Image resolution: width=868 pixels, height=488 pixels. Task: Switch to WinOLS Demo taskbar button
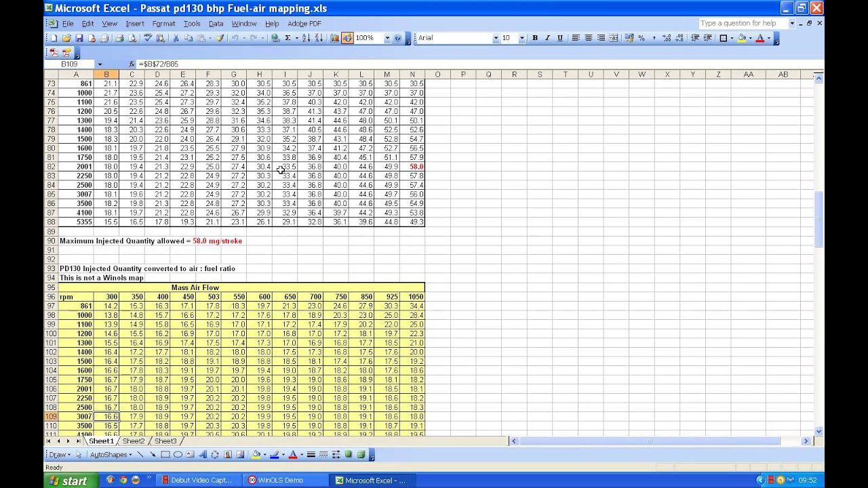tap(284, 481)
